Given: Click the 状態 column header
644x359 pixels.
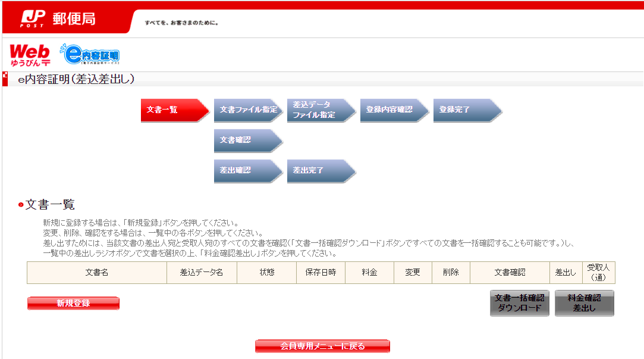Looking at the screenshot, I should point(266,273).
